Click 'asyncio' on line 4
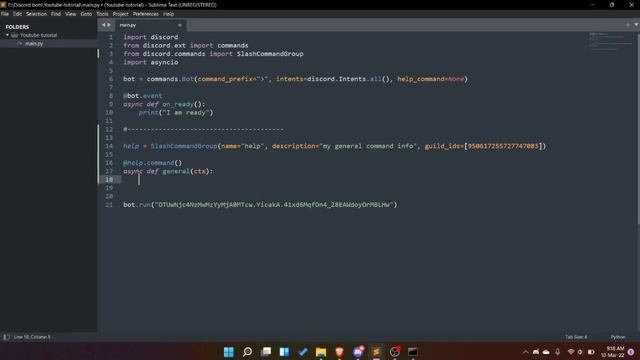This screenshot has width=640, height=360. click(164, 62)
